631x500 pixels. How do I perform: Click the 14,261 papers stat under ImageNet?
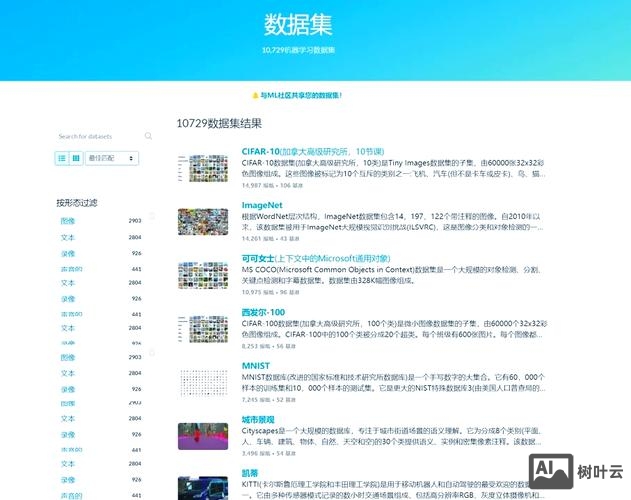coord(258,239)
